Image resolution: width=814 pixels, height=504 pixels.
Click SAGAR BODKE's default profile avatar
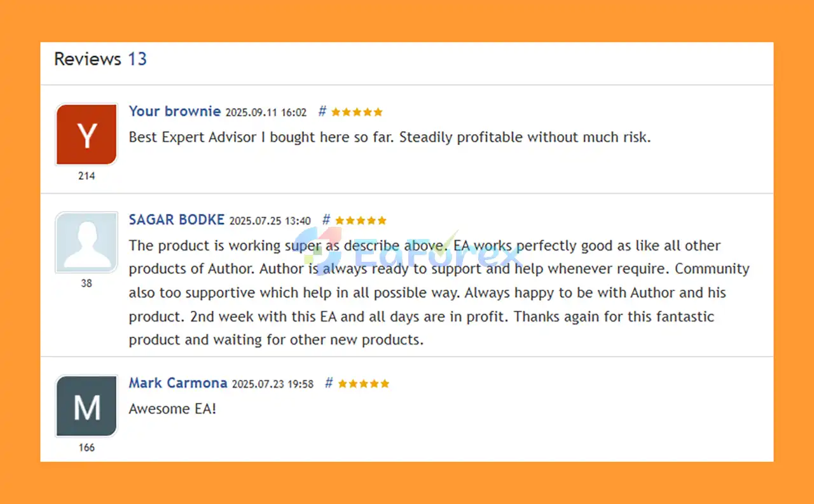86,243
